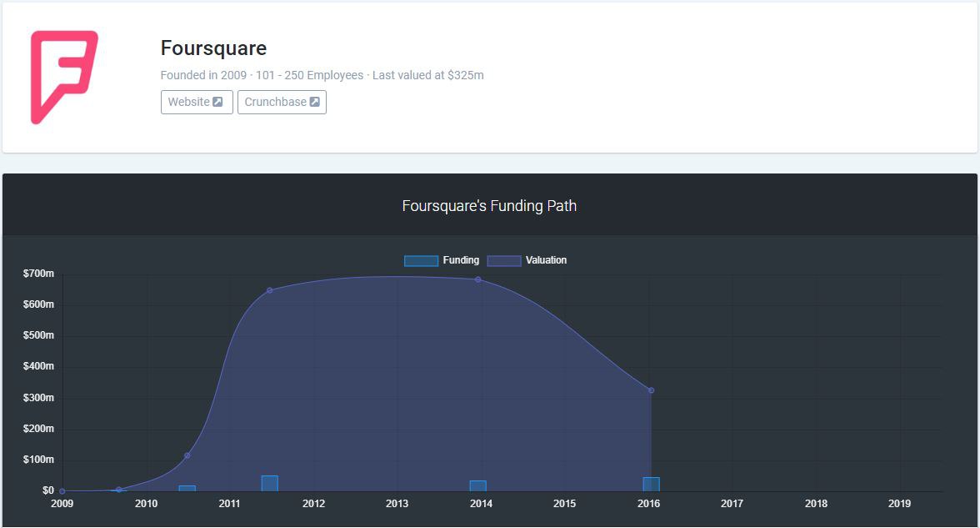
Task: Click the '101 - 250 Employees' text
Action: (309, 75)
